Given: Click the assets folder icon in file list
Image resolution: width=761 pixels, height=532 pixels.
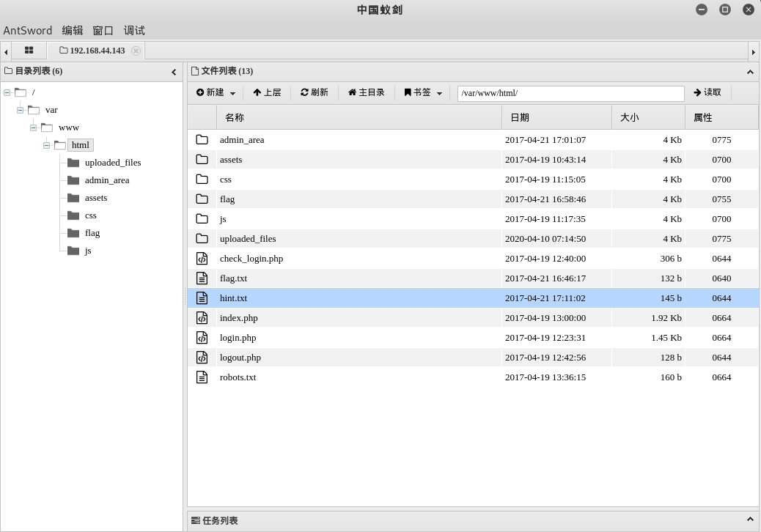Looking at the screenshot, I should (202, 160).
